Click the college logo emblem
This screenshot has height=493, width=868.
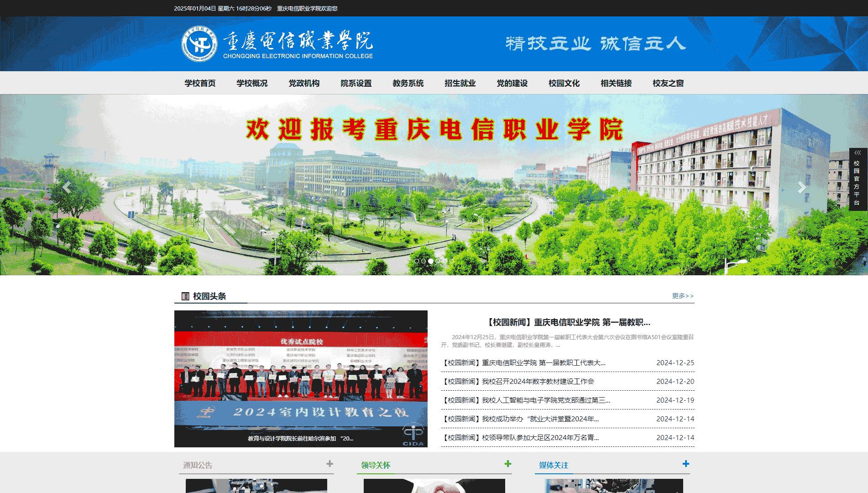(x=199, y=44)
